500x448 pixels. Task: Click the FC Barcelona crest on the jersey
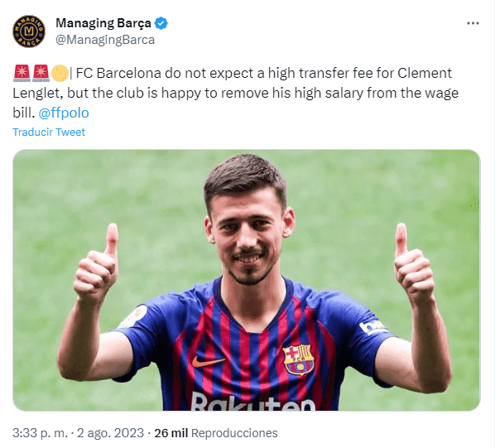tap(298, 359)
